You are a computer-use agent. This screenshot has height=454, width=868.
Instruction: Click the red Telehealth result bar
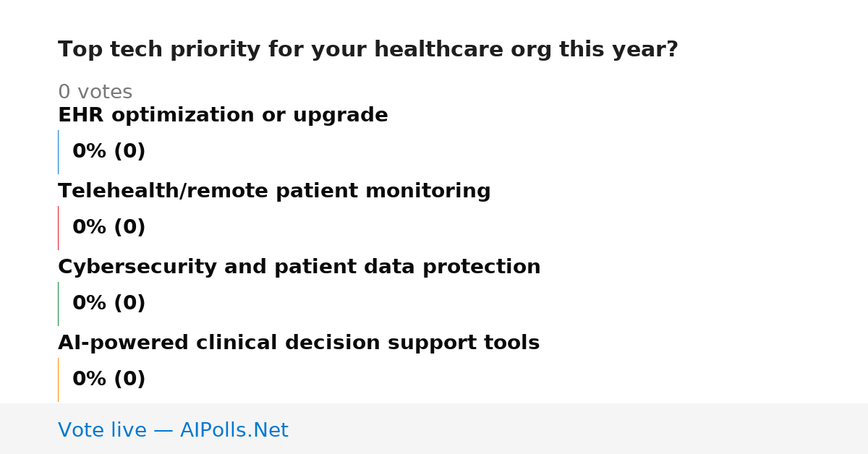coord(58,228)
